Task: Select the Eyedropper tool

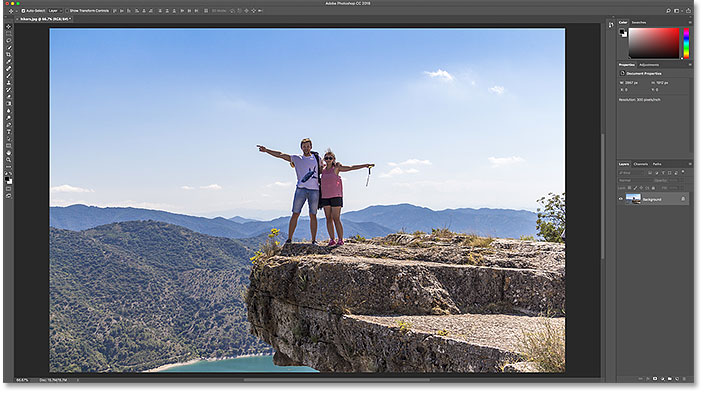Action: (x=9, y=61)
